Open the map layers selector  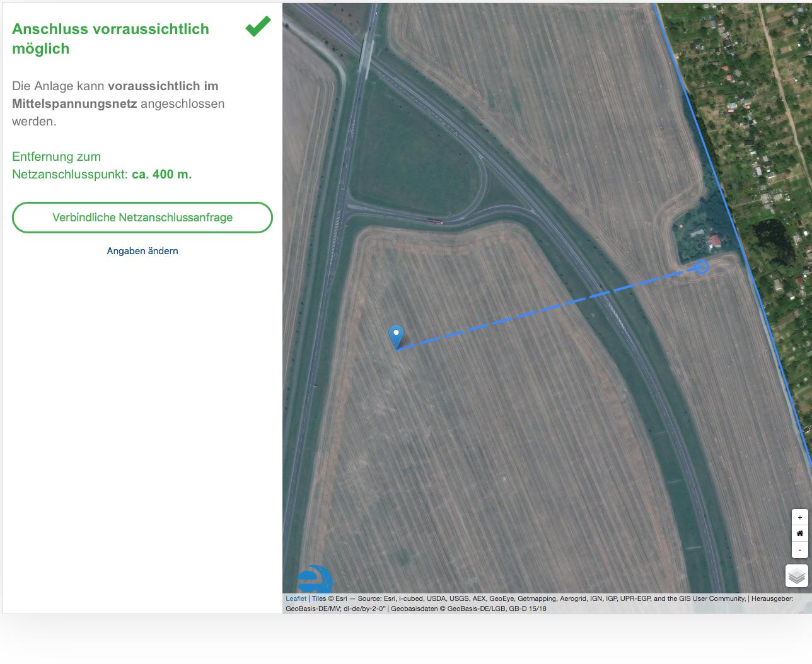click(797, 576)
